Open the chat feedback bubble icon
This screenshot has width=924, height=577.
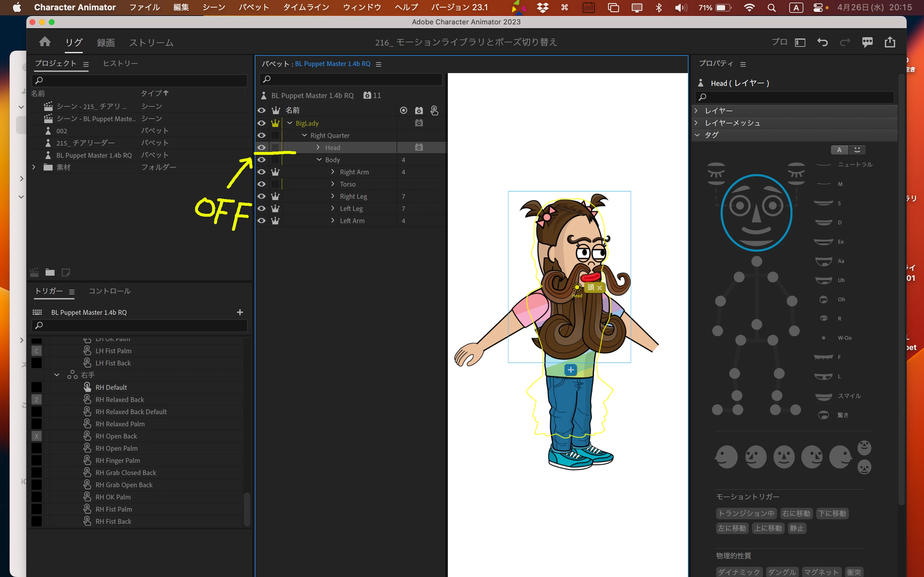[867, 42]
